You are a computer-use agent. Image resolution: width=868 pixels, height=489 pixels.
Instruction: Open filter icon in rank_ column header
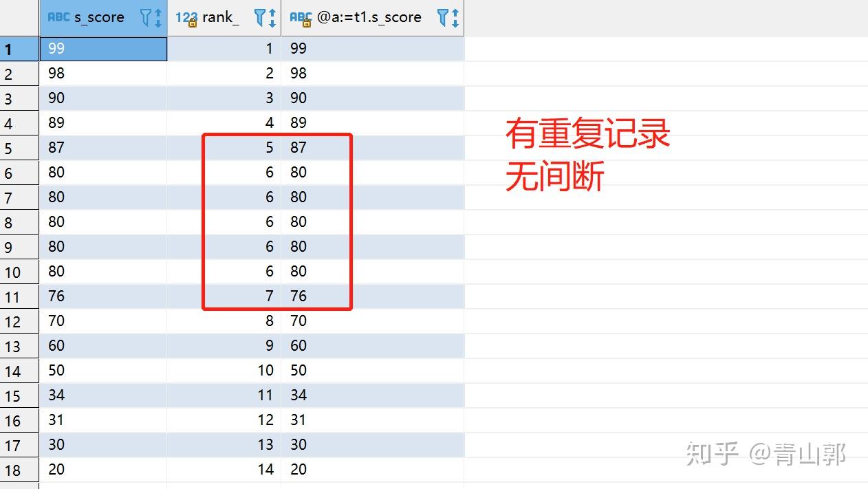260,17
